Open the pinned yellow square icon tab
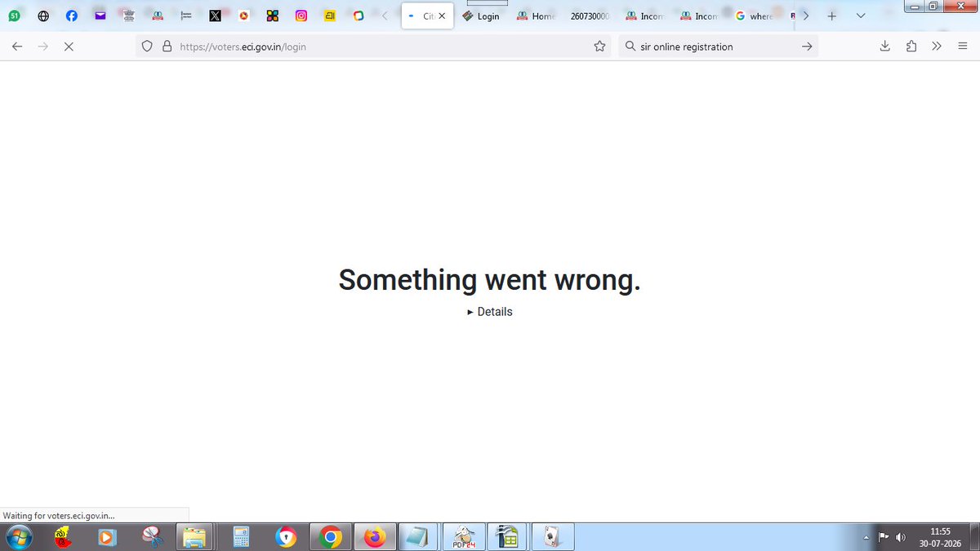 (330, 16)
